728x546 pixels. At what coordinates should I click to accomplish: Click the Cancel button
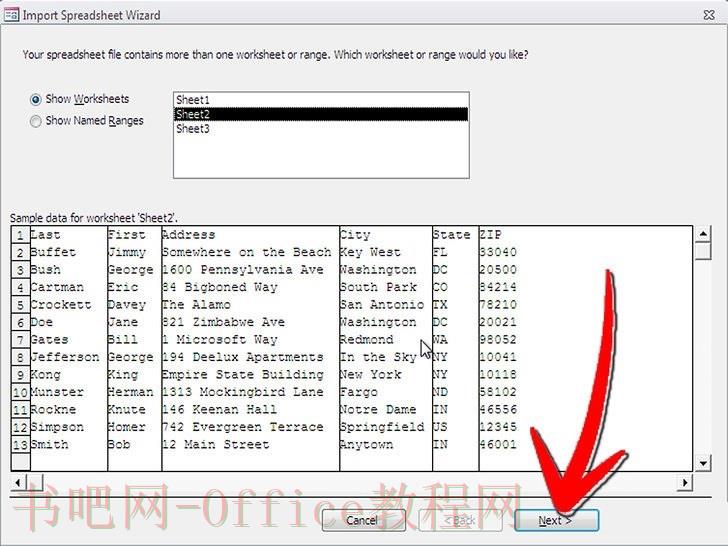364,520
